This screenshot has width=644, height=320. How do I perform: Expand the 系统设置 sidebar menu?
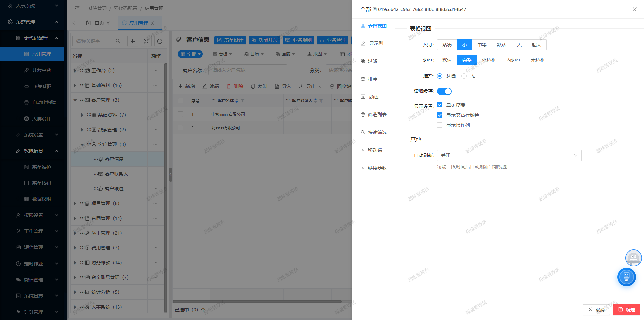[32, 135]
